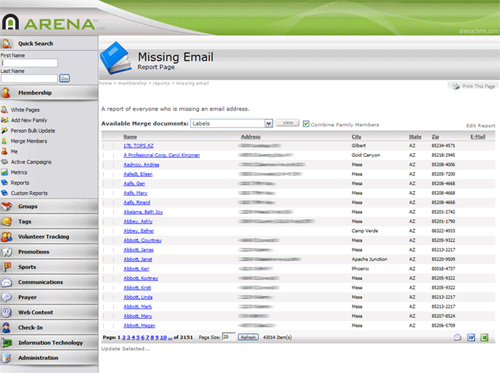Expand the Membership section header
Image resolution: width=500 pixels, height=373 pixels.
click(x=49, y=93)
